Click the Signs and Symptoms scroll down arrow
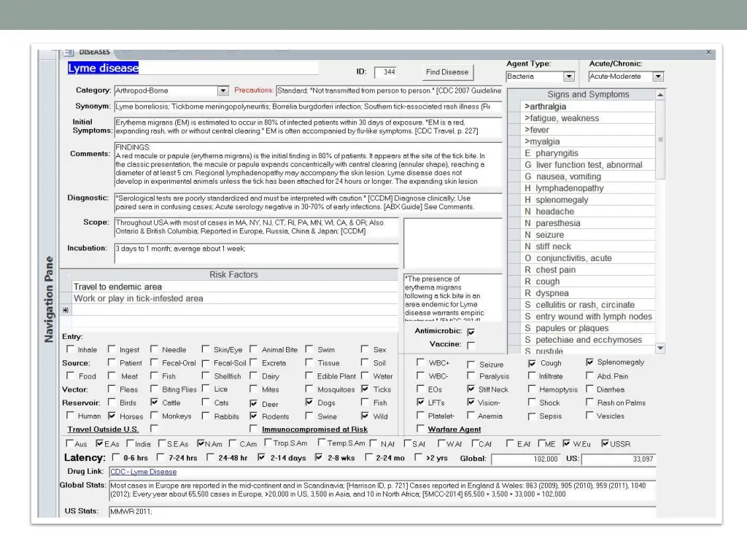This screenshot has height=560, width=747. pyautogui.click(x=660, y=348)
